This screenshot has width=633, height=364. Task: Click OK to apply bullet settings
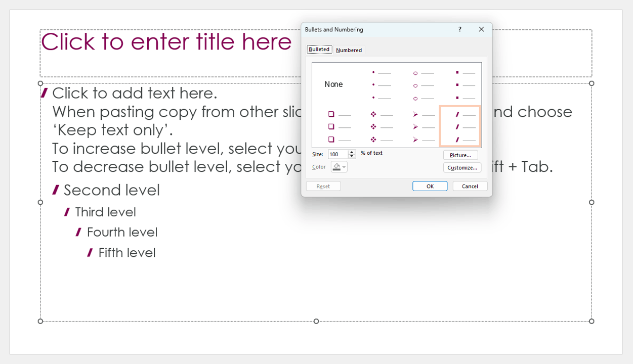point(429,186)
